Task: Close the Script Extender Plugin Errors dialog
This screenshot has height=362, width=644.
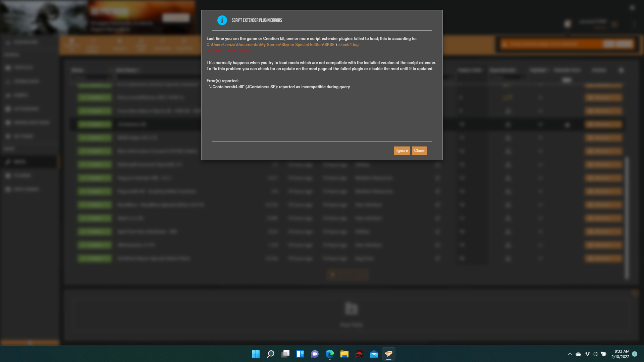Action: click(419, 150)
